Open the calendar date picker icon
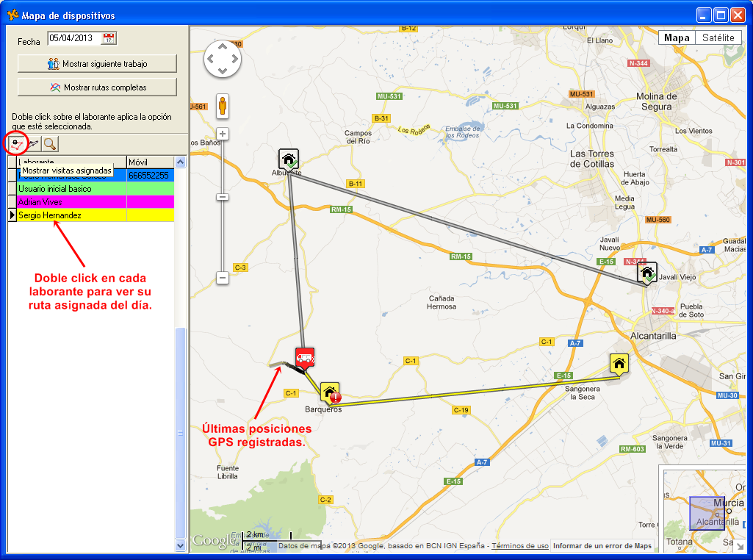753x560 pixels. (x=109, y=38)
